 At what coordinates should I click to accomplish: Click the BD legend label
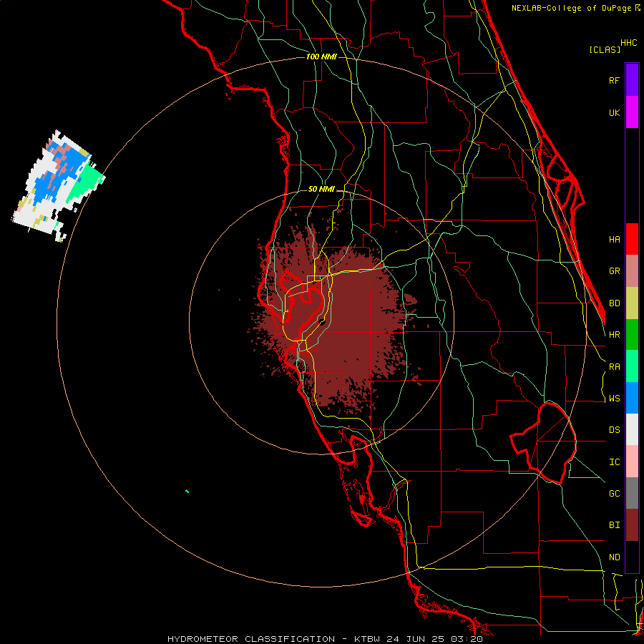tap(614, 303)
